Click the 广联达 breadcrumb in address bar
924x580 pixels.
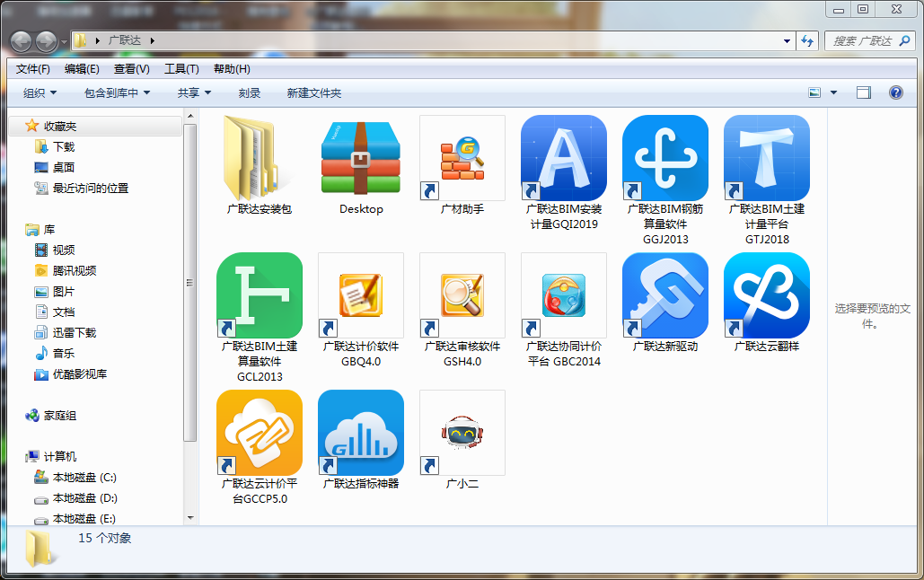(124, 40)
